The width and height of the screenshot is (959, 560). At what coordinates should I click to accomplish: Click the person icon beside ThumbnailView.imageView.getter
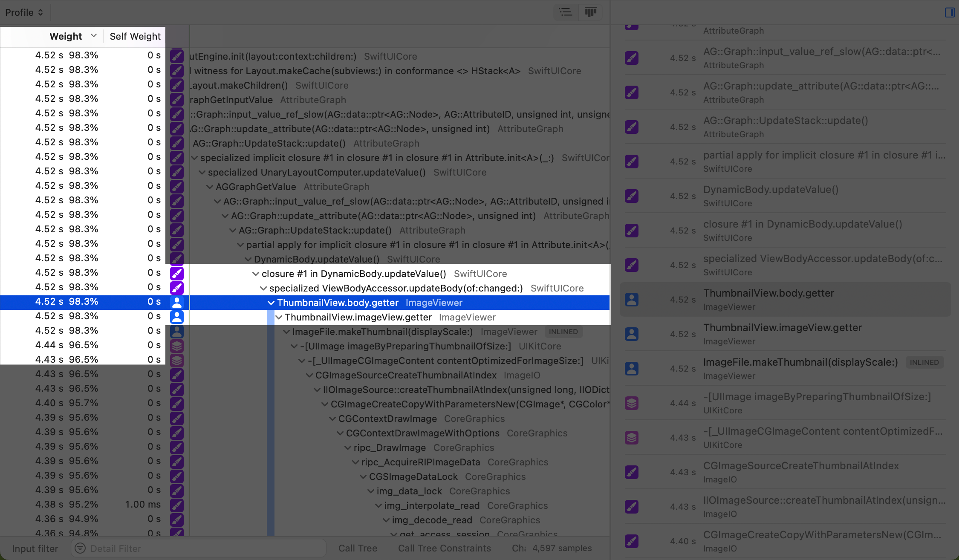tap(177, 317)
